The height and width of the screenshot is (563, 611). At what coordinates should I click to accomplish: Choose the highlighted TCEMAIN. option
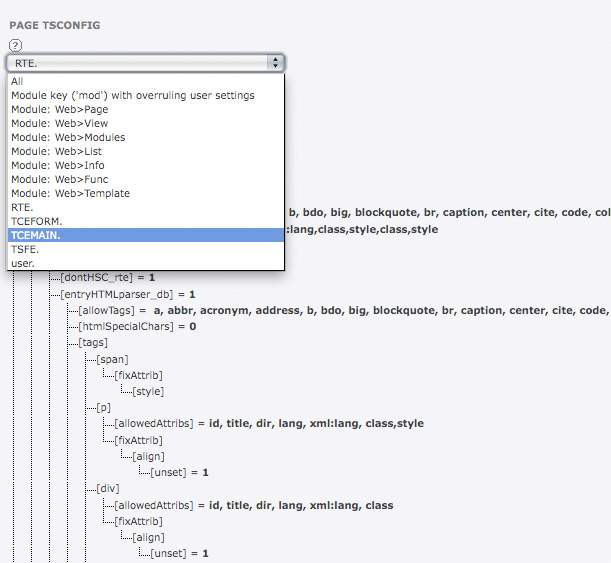coord(35,235)
